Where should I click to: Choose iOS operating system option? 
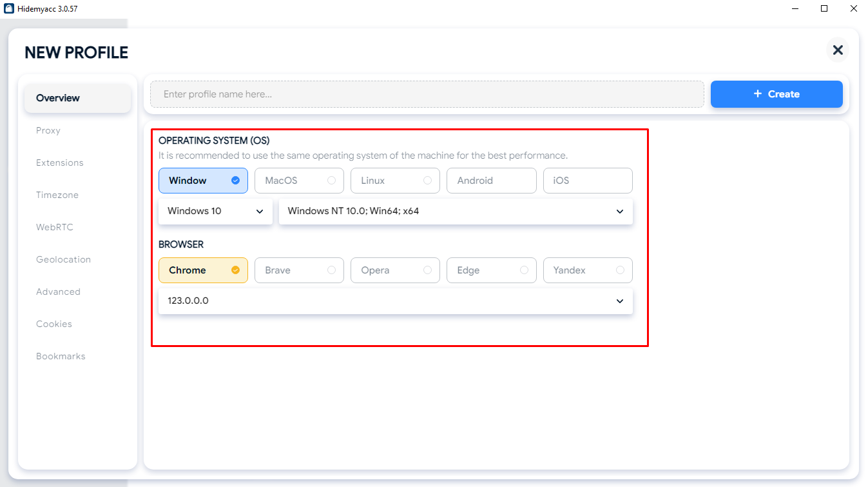[588, 181]
